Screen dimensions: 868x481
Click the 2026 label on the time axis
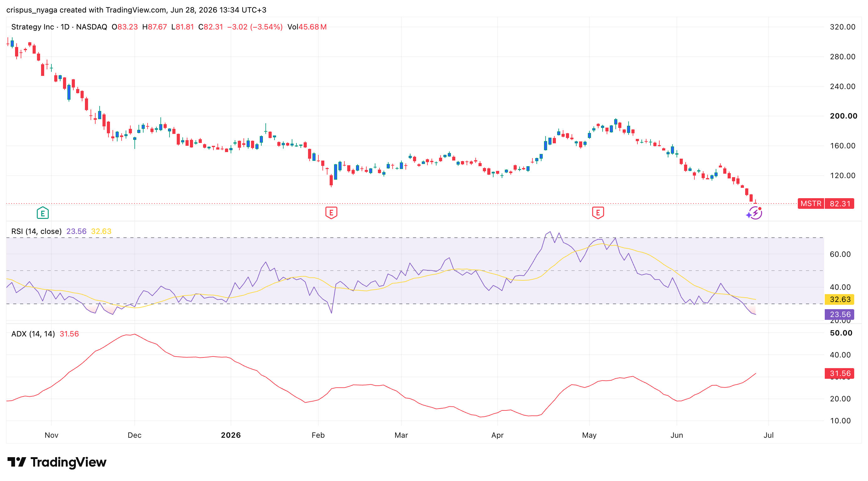(231, 435)
